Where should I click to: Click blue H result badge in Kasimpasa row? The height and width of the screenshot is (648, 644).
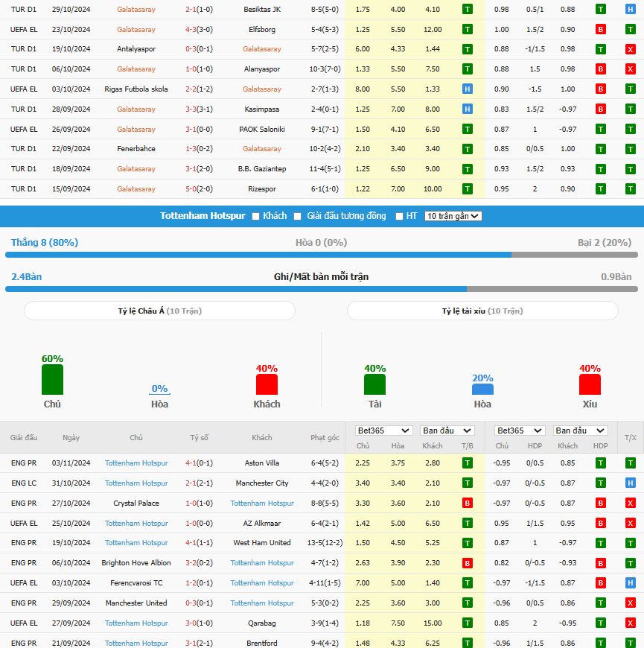click(x=468, y=109)
